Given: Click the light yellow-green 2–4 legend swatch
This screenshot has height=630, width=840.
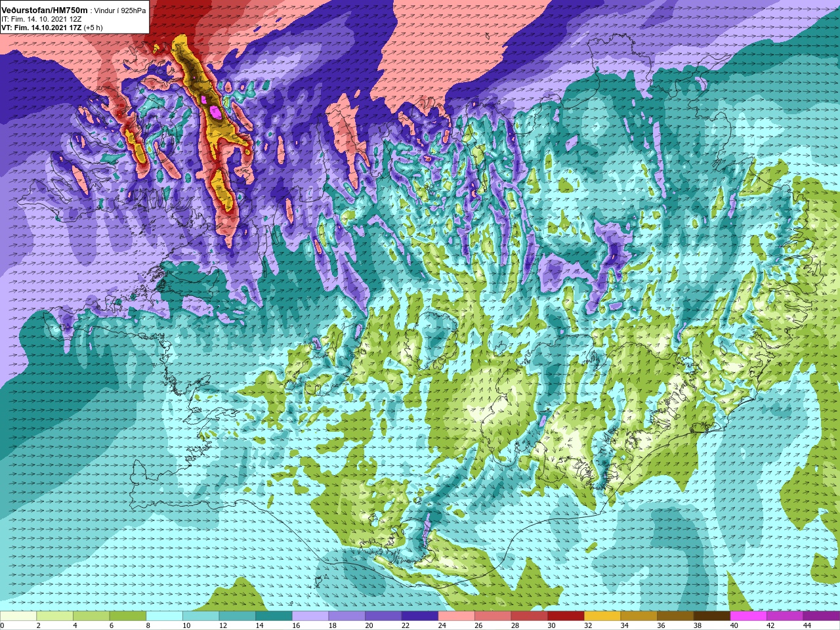Looking at the screenshot, I should tap(55, 616).
